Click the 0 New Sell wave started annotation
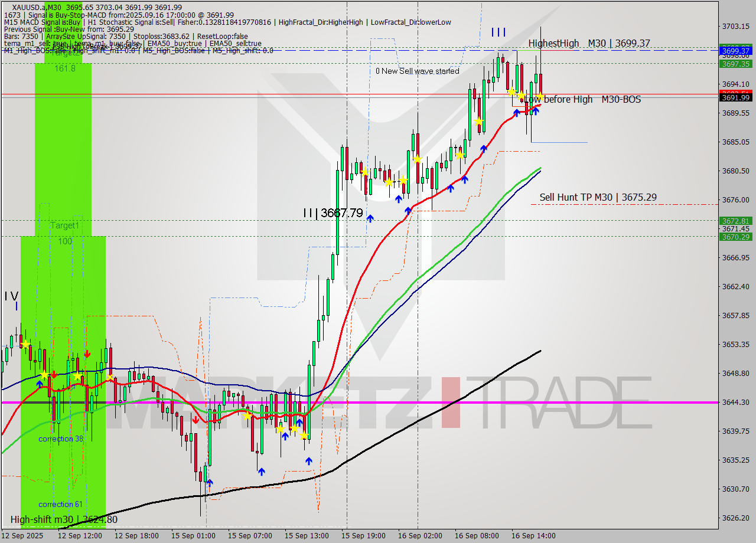 (x=418, y=71)
